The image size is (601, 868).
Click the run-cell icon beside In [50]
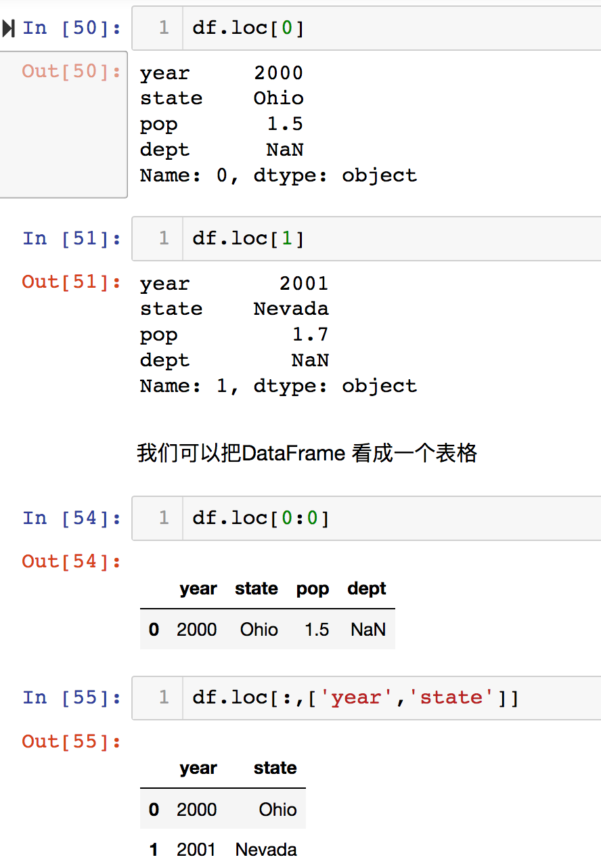(8, 28)
